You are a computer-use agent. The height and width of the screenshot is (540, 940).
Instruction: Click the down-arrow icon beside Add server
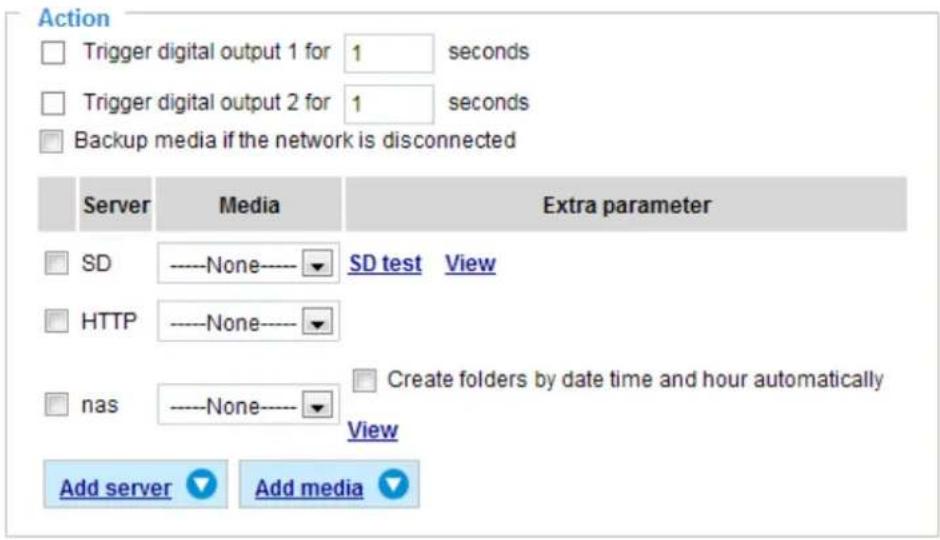201,484
